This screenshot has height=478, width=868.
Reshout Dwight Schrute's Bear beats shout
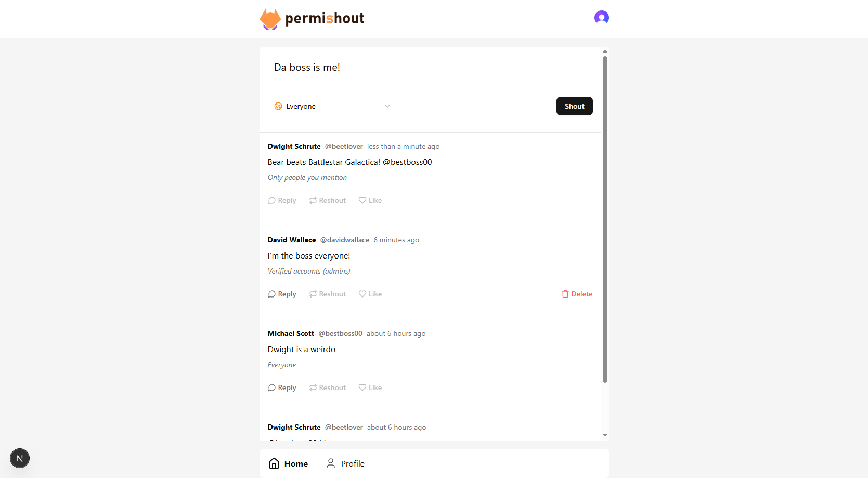[x=328, y=200]
